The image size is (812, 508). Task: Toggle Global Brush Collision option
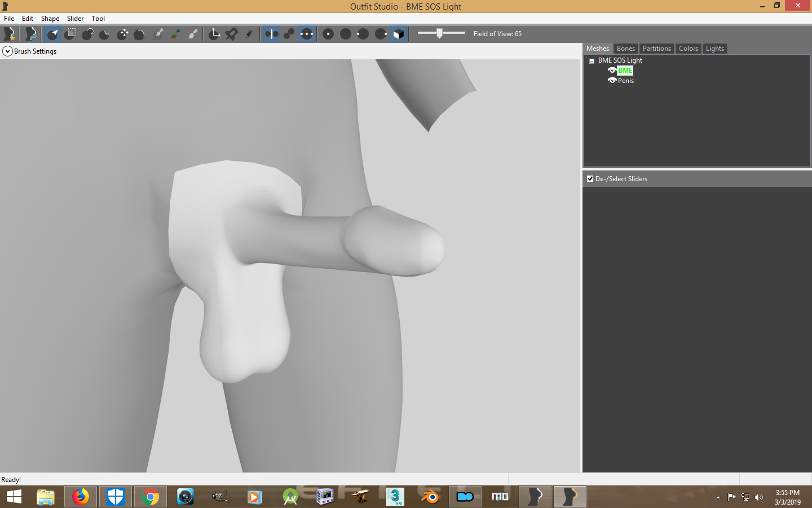coord(307,34)
